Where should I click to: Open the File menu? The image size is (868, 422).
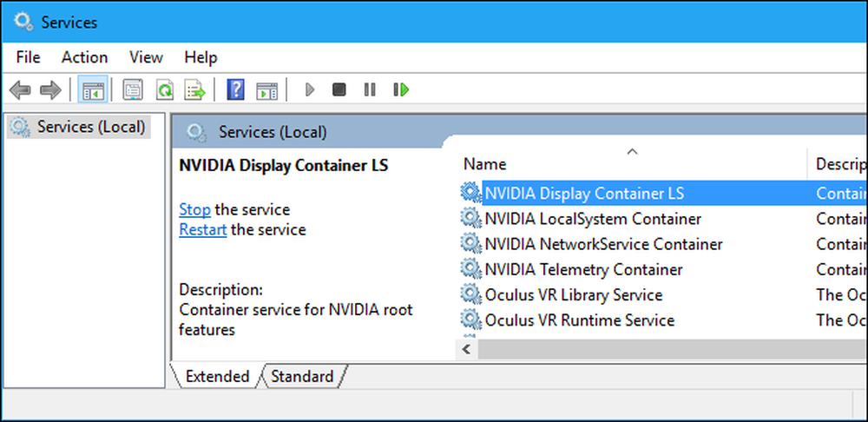[29, 57]
